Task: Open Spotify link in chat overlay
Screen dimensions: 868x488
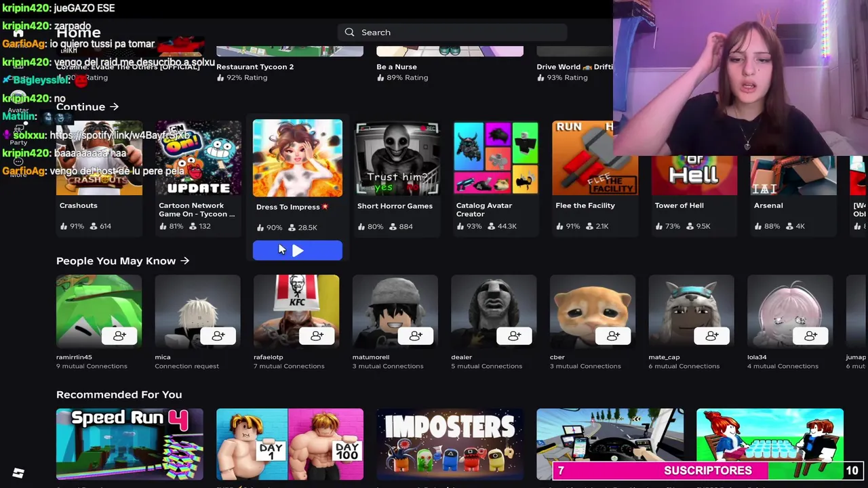Action: tap(119, 136)
